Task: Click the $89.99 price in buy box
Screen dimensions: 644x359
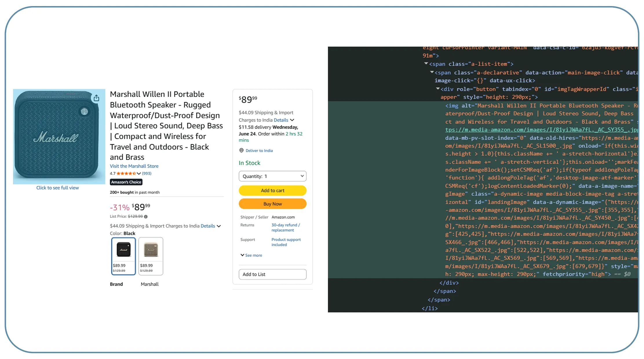Action: [x=248, y=99]
